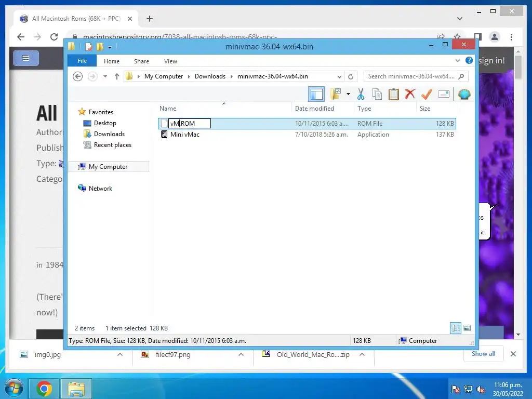Go forward in Explorer navigation
Image resolution: width=532 pixels, height=399 pixels.
pos(92,76)
